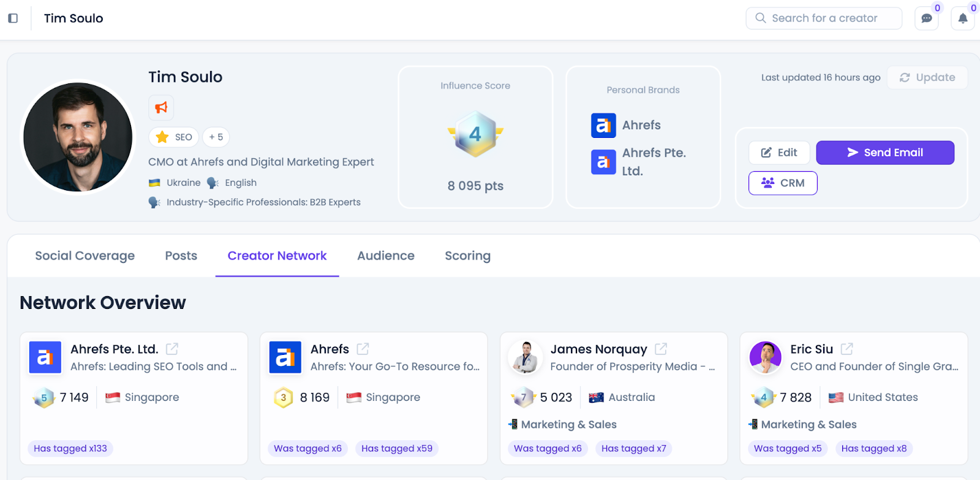Click the Has tagged x8 badge
980x480 pixels.
coord(874,449)
